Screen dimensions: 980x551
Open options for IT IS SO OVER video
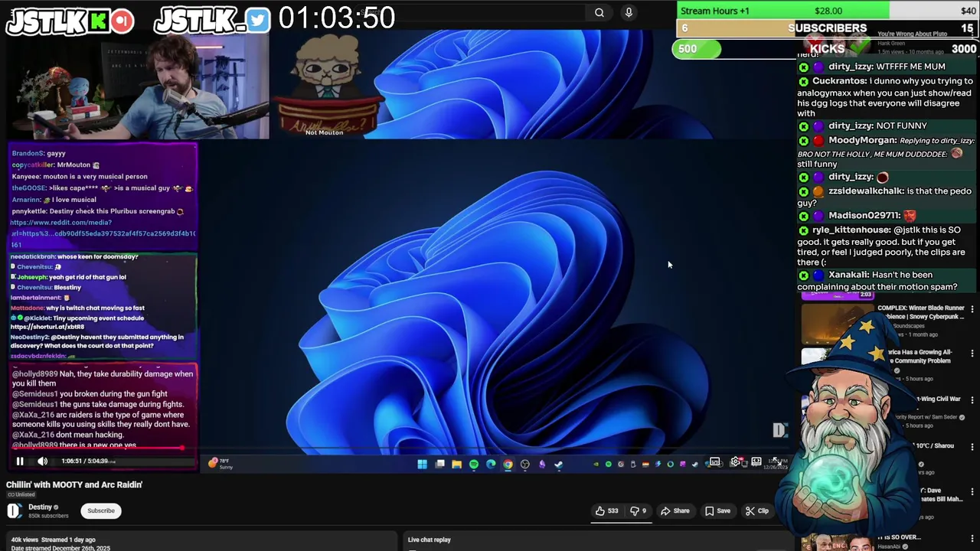pos(972,538)
